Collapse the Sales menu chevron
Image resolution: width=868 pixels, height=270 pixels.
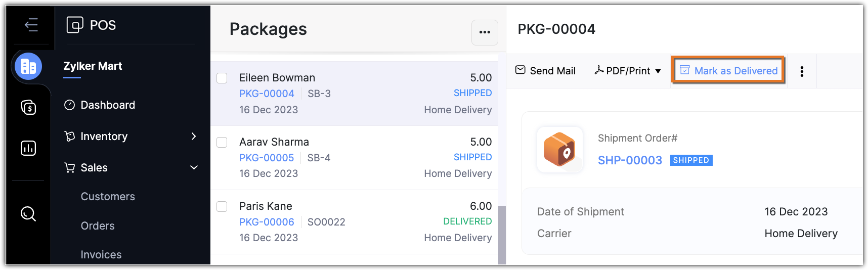tap(194, 168)
